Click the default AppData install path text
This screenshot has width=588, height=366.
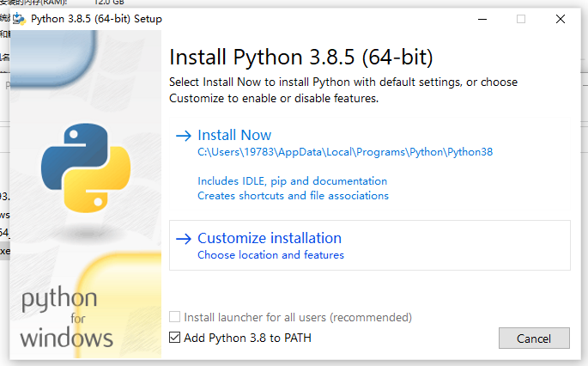click(345, 152)
